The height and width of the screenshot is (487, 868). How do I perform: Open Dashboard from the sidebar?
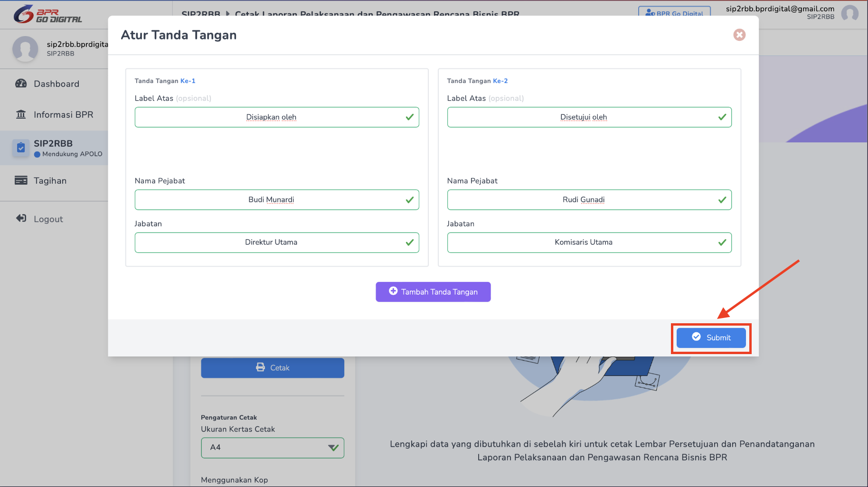[54, 84]
